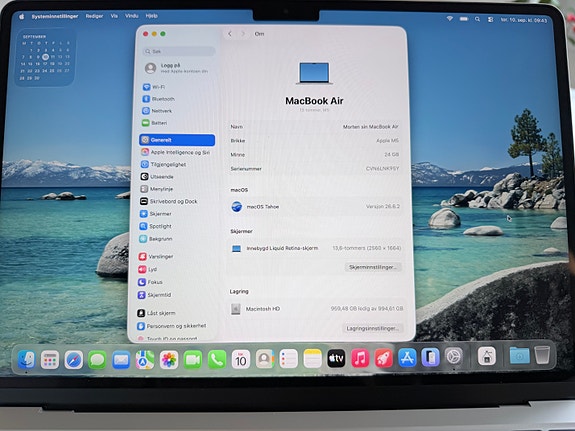Image resolution: width=575 pixels, height=431 pixels.
Task: Open the Rediger menu
Action: coord(94,16)
